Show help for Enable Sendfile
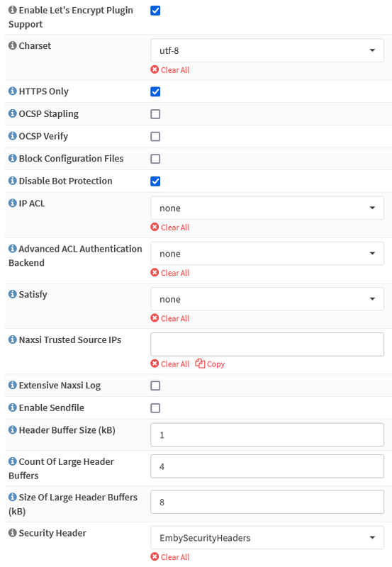 click(x=13, y=408)
